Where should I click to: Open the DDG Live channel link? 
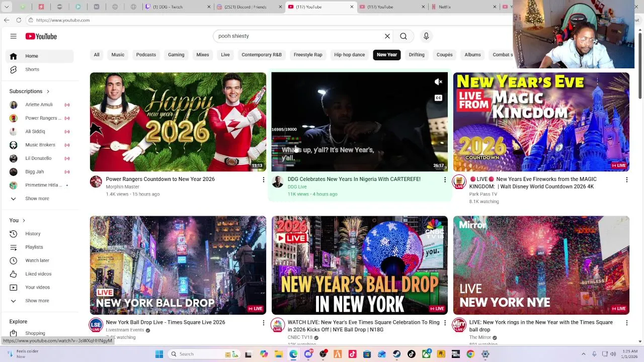(297, 187)
